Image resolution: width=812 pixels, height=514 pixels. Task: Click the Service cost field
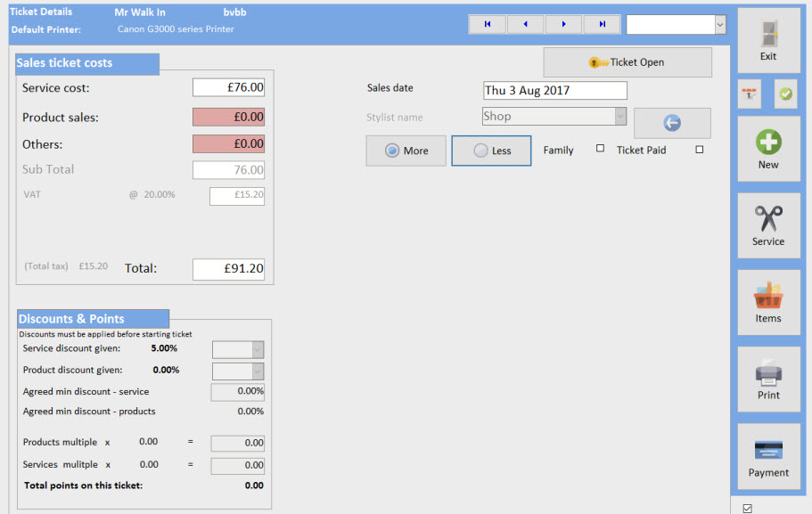228,87
